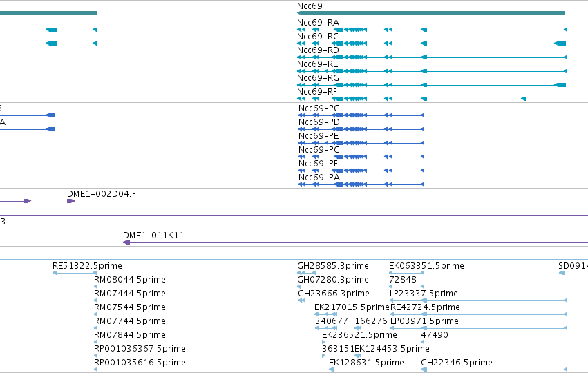This screenshot has height=373, width=588.
Task: Click the 363151 EST label
Action: coord(338,349)
